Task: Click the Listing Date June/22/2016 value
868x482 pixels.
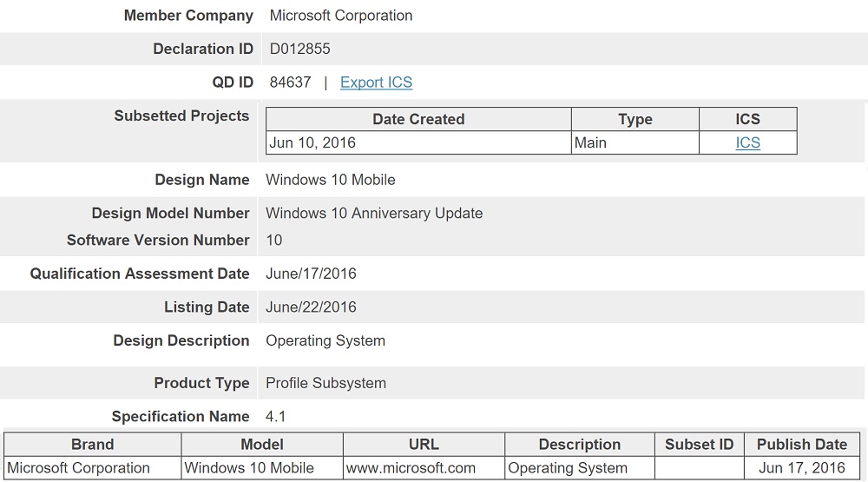Action: pos(311,307)
